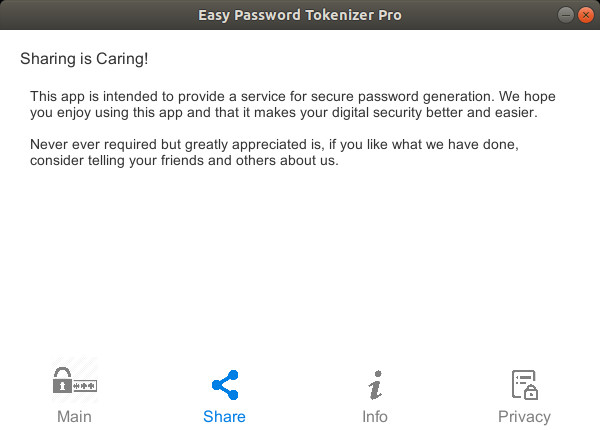Screen dimensions: 600x430
Task: Open the Privacy document-lock icon
Action: coord(525,385)
